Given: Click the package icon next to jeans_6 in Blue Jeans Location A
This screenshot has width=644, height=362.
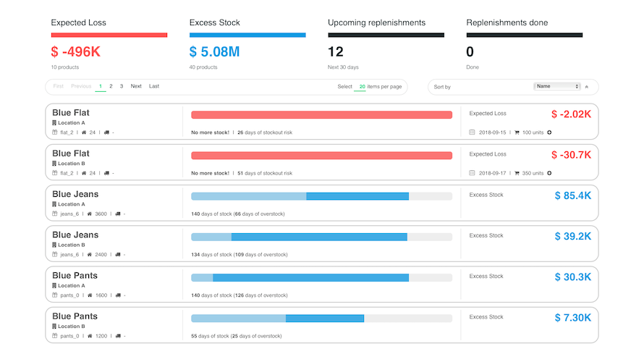Looking at the screenshot, I should [x=54, y=214].
